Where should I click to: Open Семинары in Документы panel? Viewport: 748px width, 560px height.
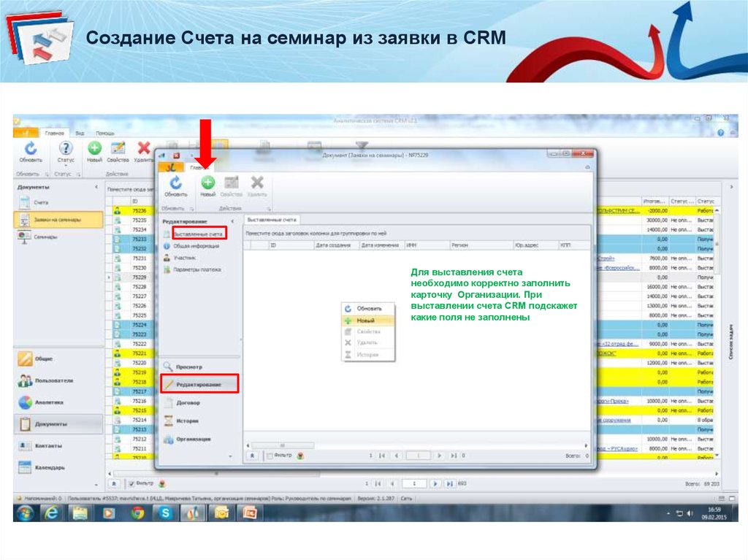(x=45, y=237)
